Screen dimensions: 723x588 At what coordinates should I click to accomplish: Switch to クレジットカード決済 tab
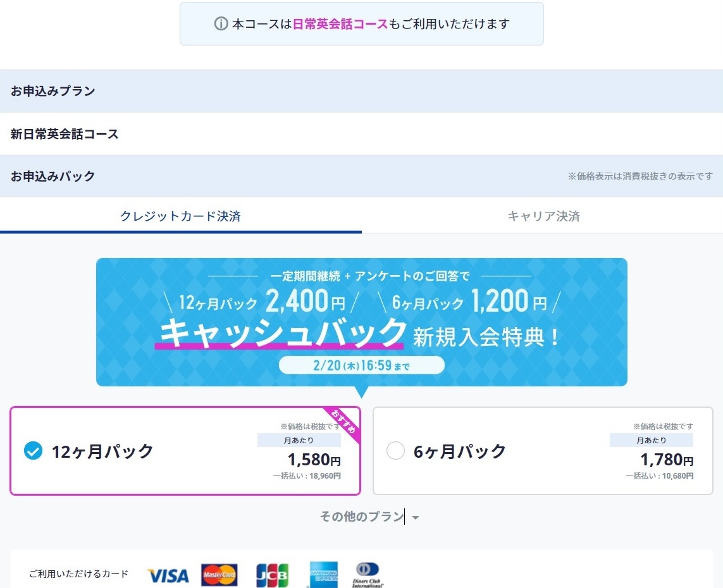pyautogui.click(x=181, y=216)
